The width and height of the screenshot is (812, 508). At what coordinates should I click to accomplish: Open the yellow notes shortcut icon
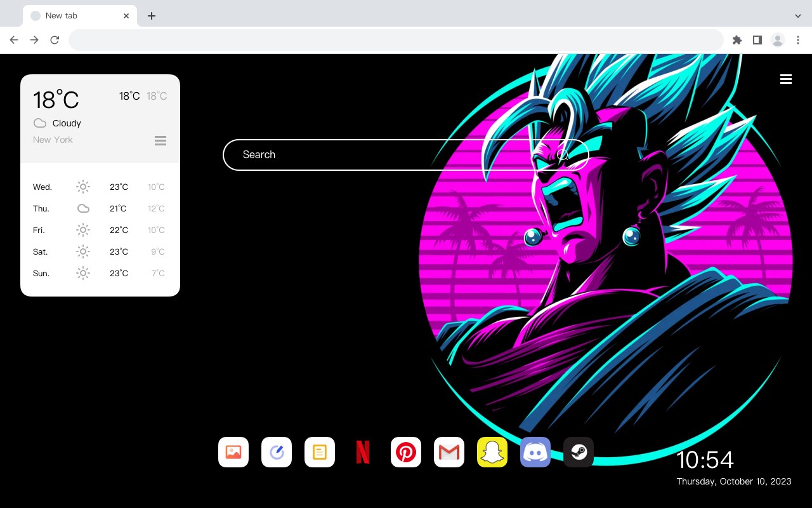tap(320, 452)
